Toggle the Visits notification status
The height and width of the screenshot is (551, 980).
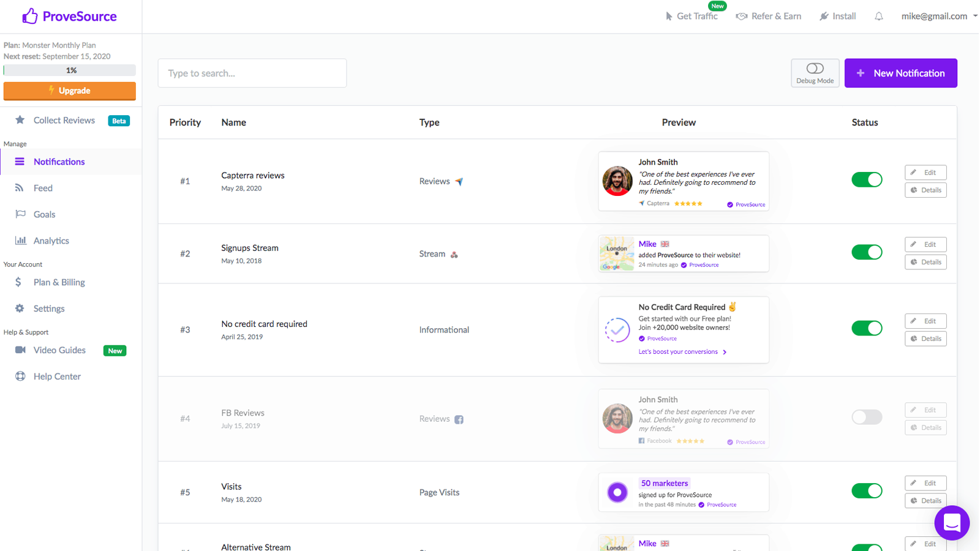click(x=867, y=491)
